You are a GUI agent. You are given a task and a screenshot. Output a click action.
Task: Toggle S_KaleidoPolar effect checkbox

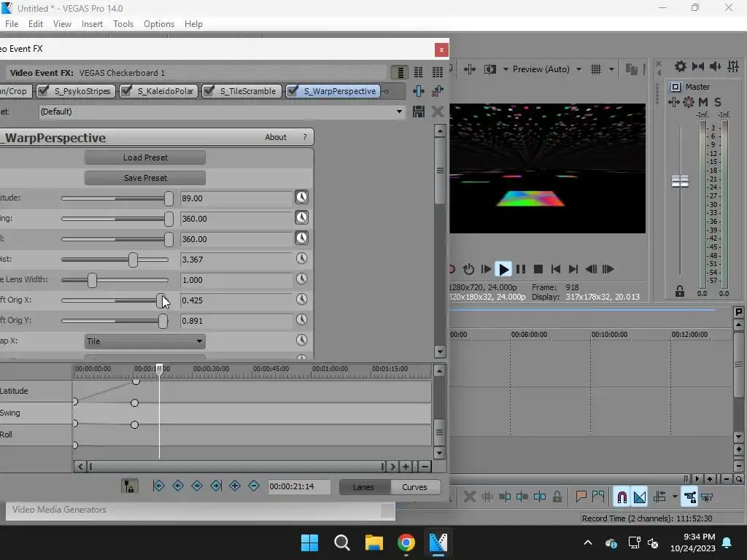125,90
